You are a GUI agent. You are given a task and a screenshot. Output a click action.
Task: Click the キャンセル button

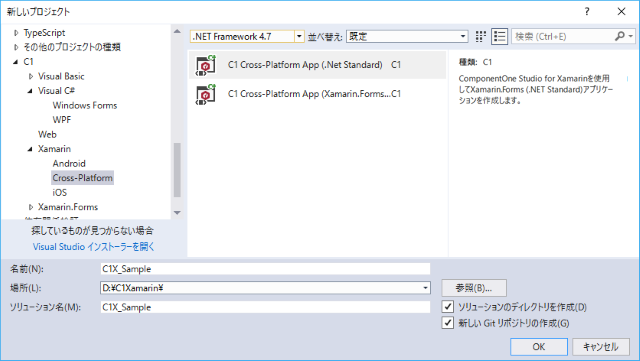tap(601, 347)
